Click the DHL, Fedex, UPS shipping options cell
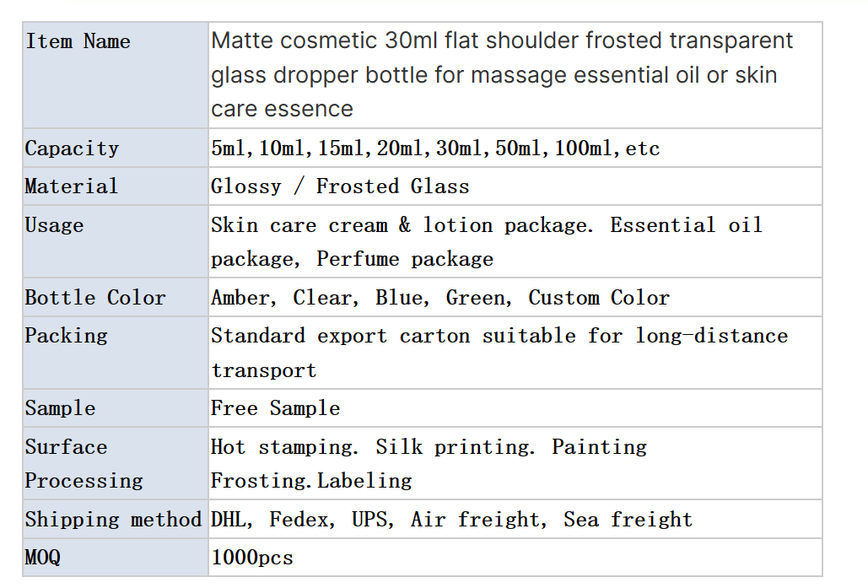Viewport: 868px width, 588px height. (x=515, y=520)
